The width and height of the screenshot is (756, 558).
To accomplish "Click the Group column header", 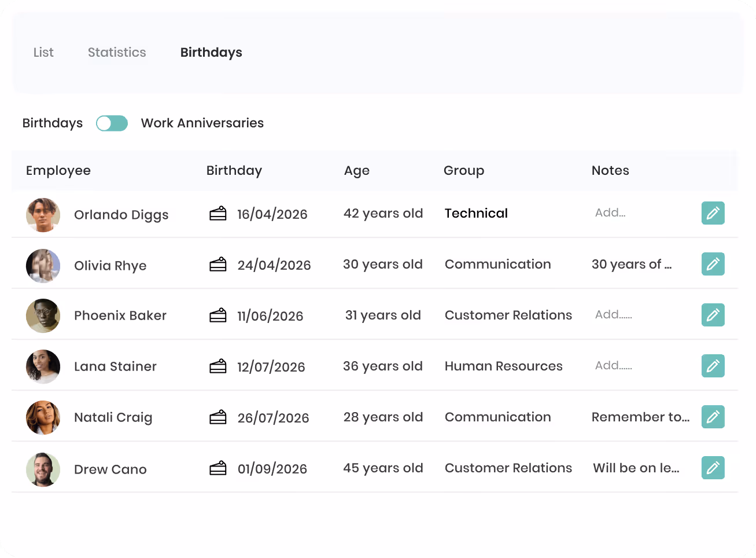I will (464, 171).
